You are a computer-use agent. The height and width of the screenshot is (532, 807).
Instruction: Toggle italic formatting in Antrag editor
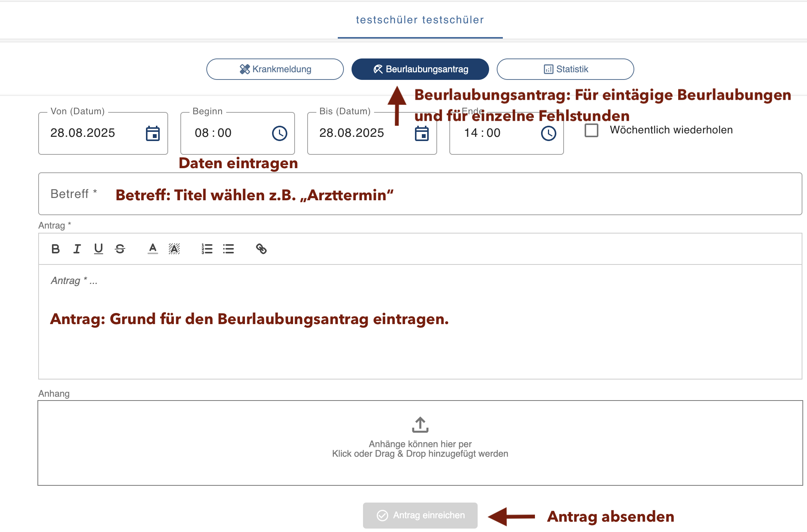77,249
